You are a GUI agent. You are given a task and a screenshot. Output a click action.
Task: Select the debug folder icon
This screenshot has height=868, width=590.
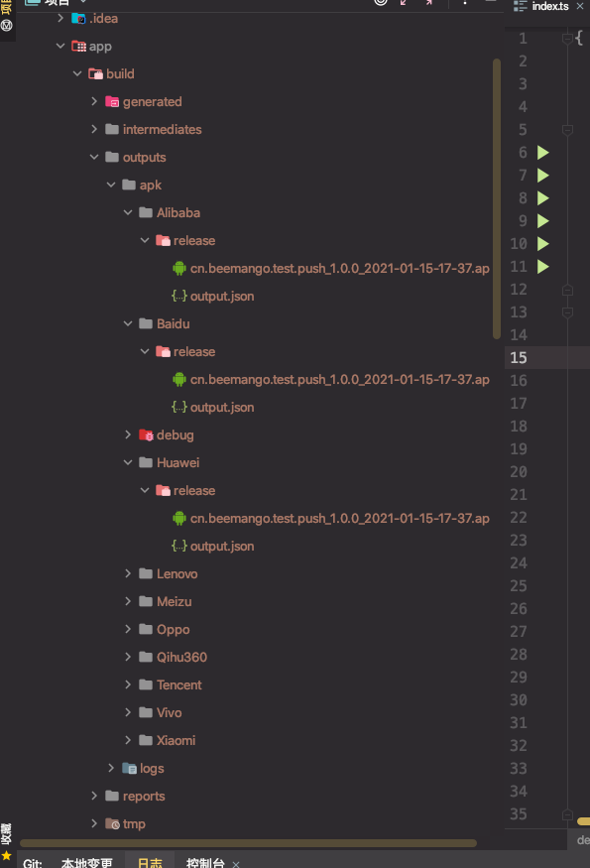[146, 435]
